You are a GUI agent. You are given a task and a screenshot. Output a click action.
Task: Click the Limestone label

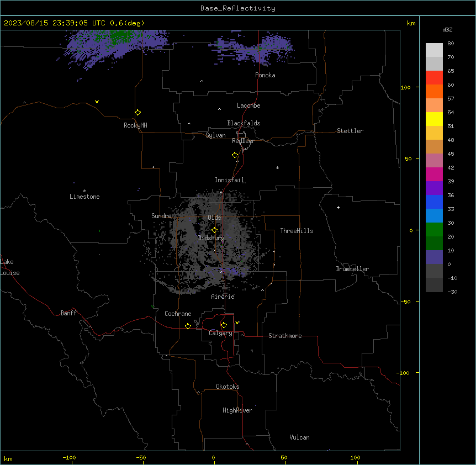[84, 197]
